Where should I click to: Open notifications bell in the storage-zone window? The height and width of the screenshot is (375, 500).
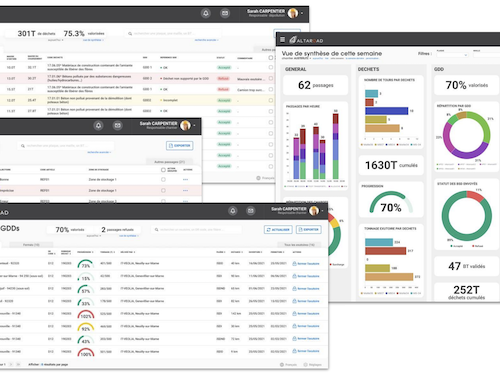98,126
